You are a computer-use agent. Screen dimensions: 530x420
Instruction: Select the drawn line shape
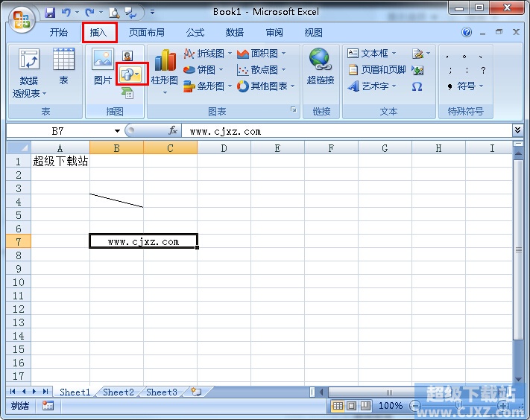click(x=116, y=200)
